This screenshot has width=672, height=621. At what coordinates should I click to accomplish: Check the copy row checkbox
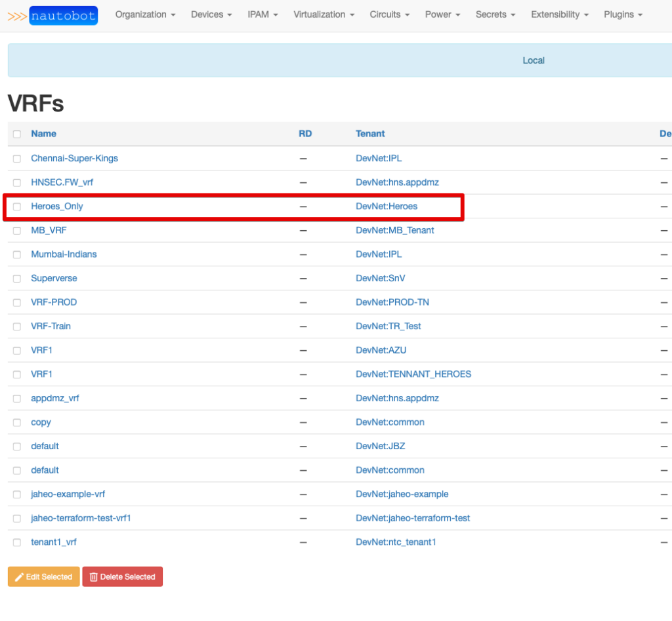16,423
